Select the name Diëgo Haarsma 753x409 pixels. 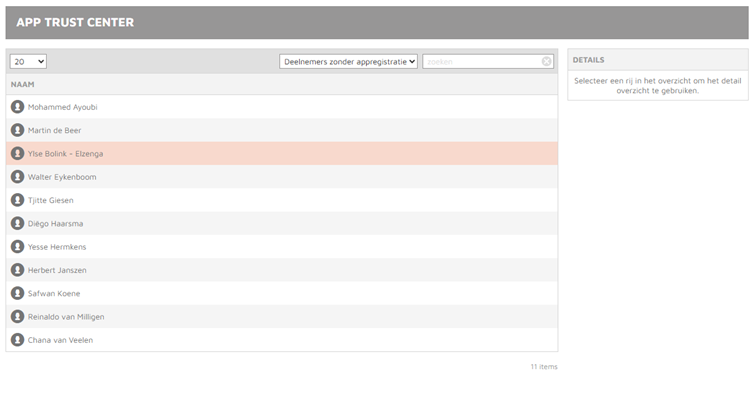coord(55,223)
